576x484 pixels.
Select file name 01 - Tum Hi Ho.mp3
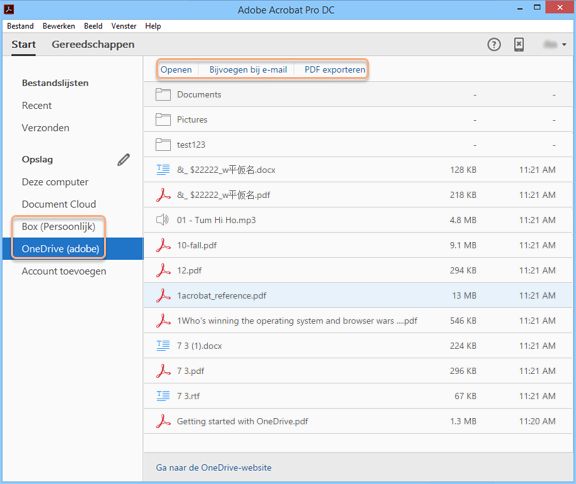(x=216, y=220)
